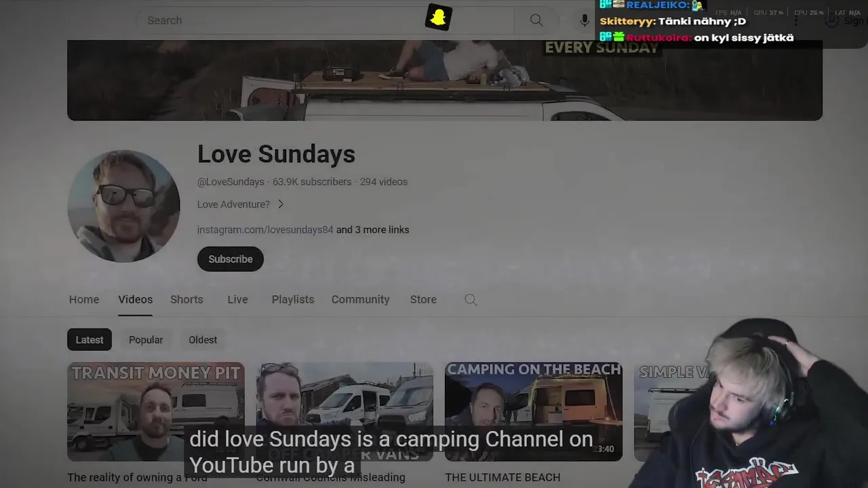Click the '294 videos' text
The width and height of the screenshot is (868, 488).
[x=384, y=182]
